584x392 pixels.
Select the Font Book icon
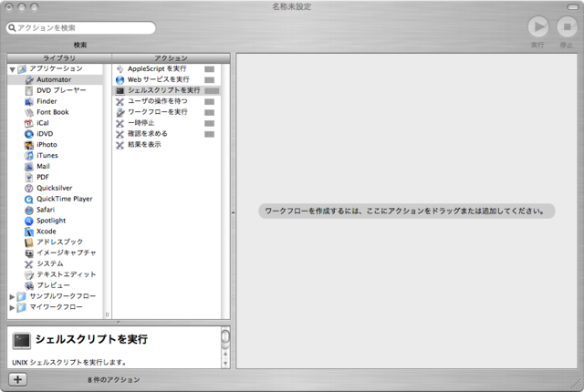29,112
